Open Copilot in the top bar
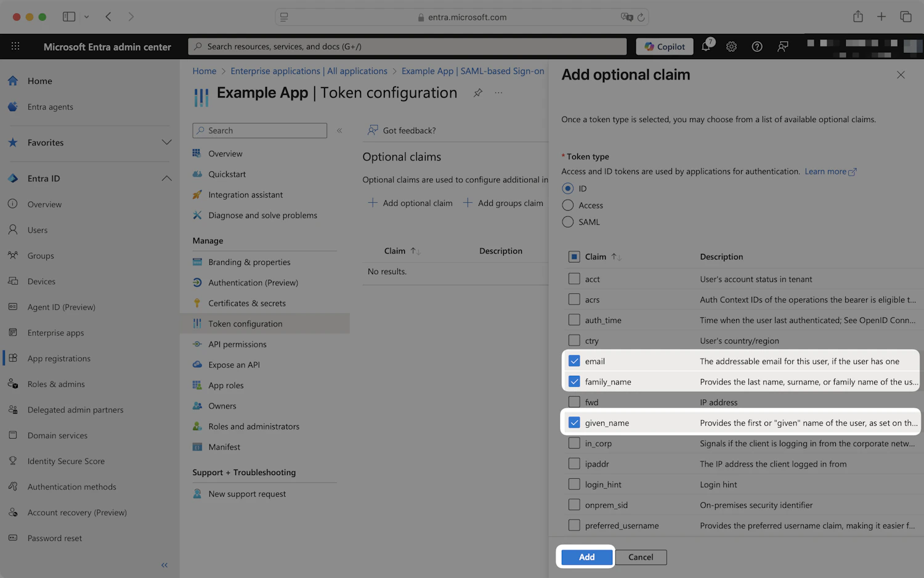 (665, 46)
